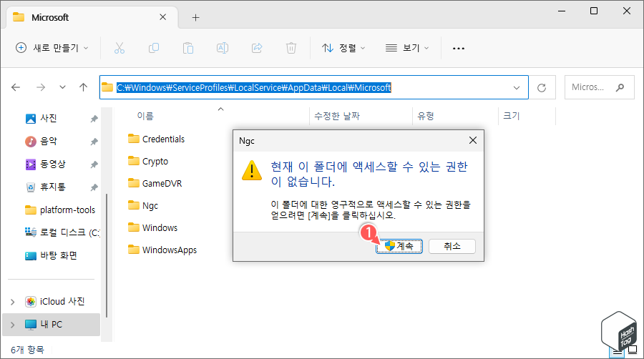Go forward with the right arrow

[41, 87]
